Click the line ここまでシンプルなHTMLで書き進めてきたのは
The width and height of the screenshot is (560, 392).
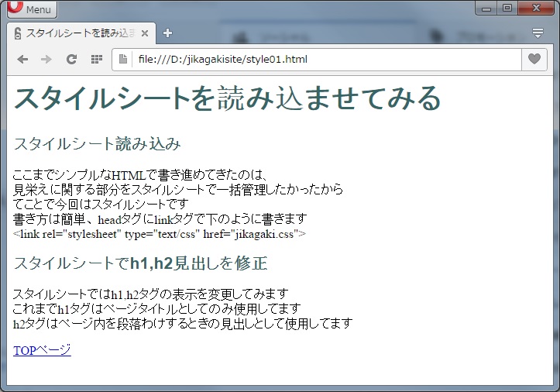pyautogui.click(x=140, y=175)
